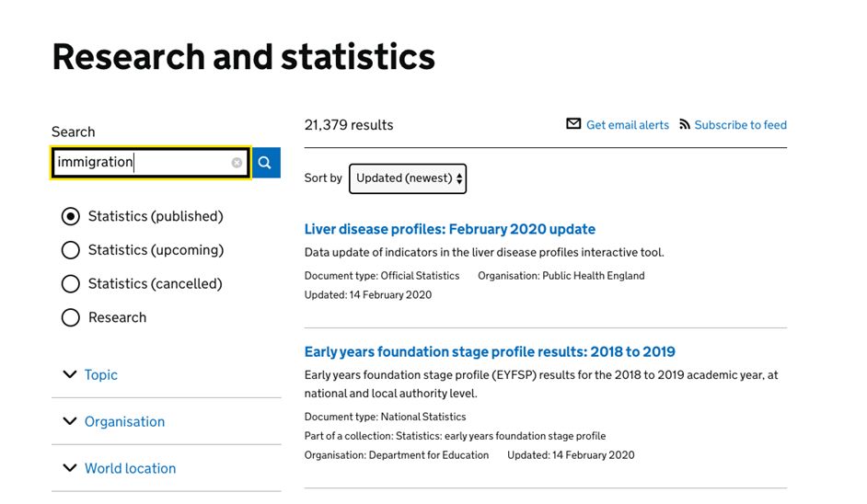Select Statistics (cancelled) radio button
The height and width of the screenshot is (504, 867).
pyautogui.click(x=71, y=283)
